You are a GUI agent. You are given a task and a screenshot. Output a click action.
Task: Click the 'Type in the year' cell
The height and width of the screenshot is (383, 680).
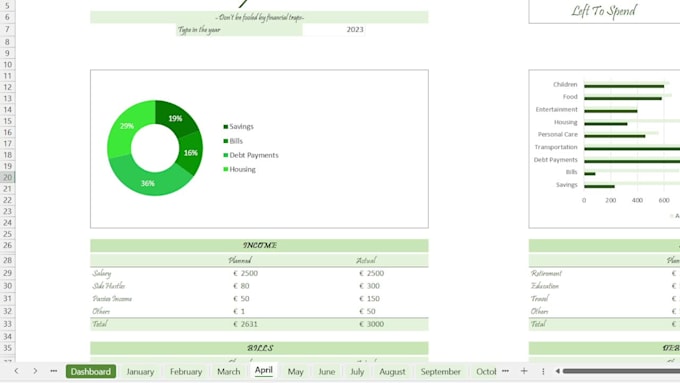[239, 29]
